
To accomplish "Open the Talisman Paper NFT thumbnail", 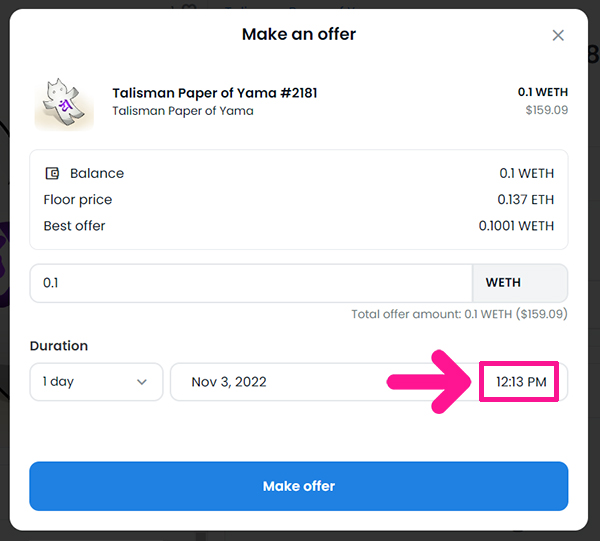I will coord(64,103).
